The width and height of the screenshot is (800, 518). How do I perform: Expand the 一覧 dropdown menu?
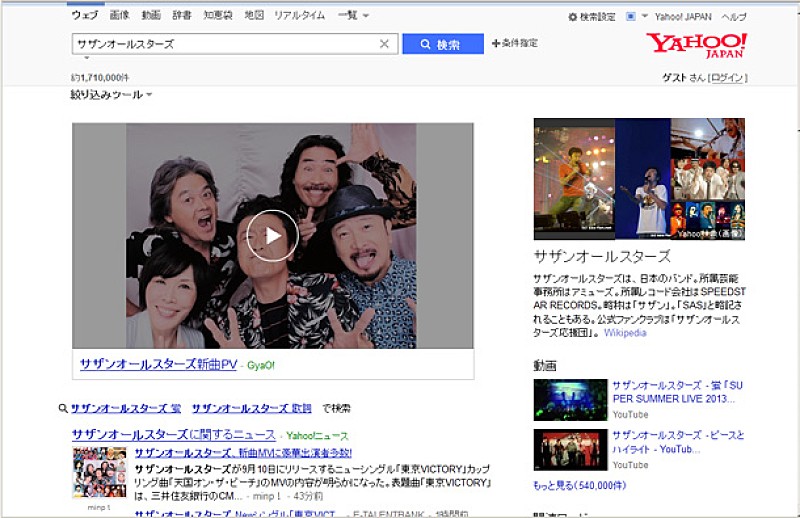[x=353, y=16]
